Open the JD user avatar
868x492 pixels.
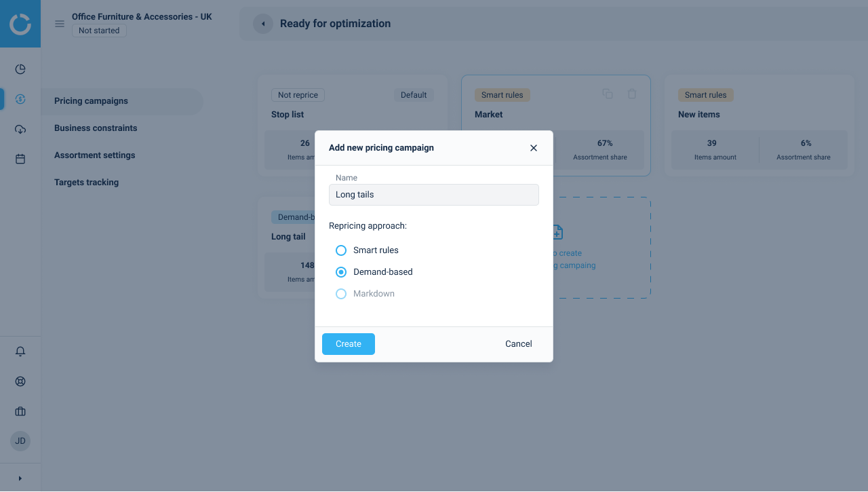point(20,441)
